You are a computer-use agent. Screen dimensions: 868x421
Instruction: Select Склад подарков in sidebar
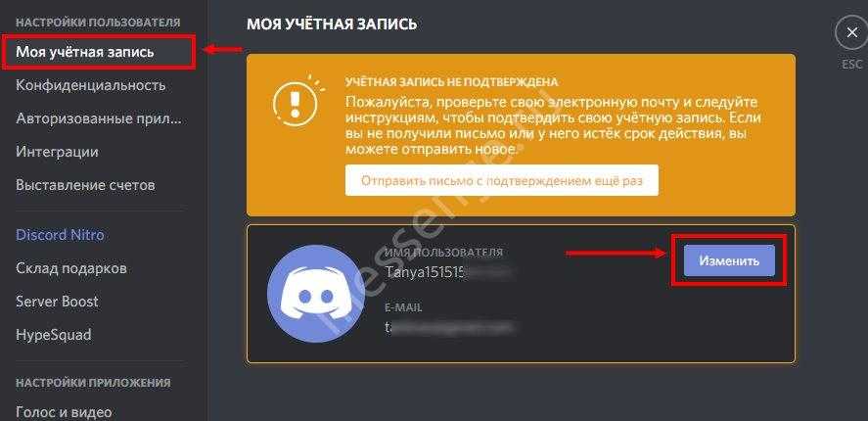click(x=71, y=268)
